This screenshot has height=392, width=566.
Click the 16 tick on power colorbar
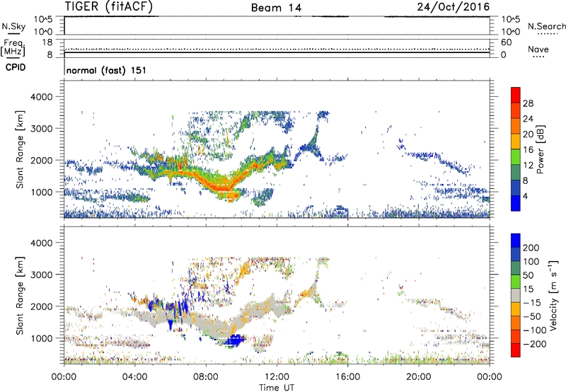(x=528, y=150)
